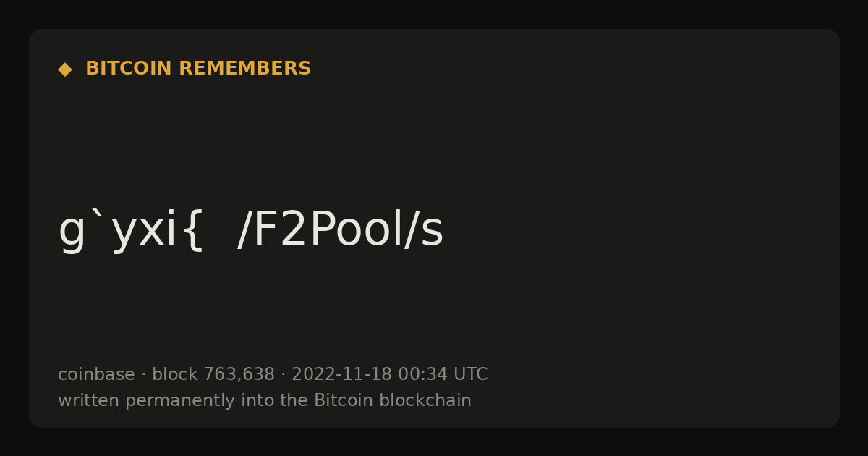Open block 763,638 reference
Screen dimensions: 868x456
tap(213, 374)
